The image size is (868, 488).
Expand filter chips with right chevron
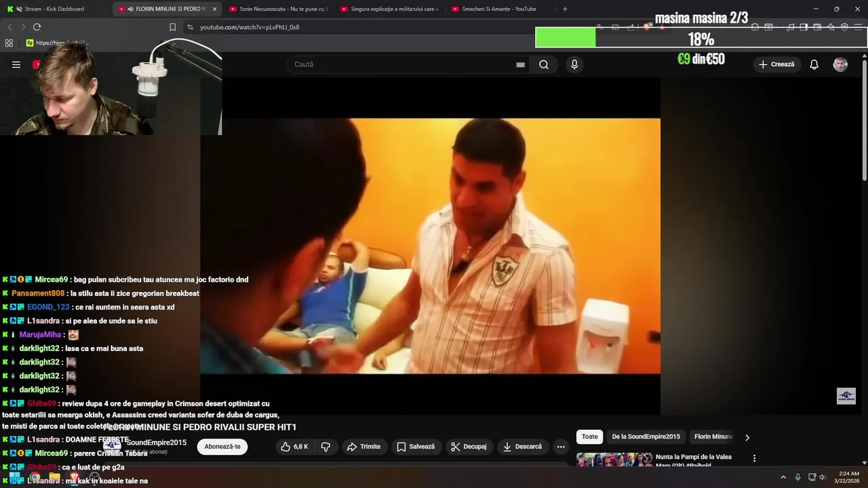coord(747,437)
